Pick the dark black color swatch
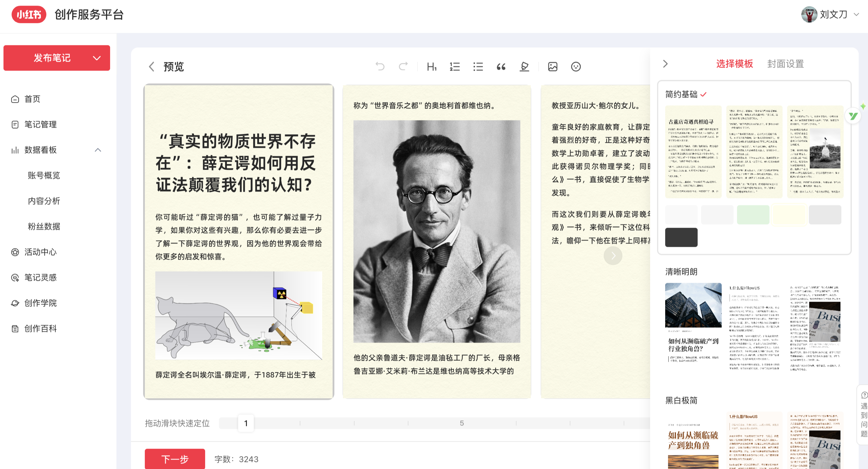This screenshot has height=469, width=868. pos(681,237)
